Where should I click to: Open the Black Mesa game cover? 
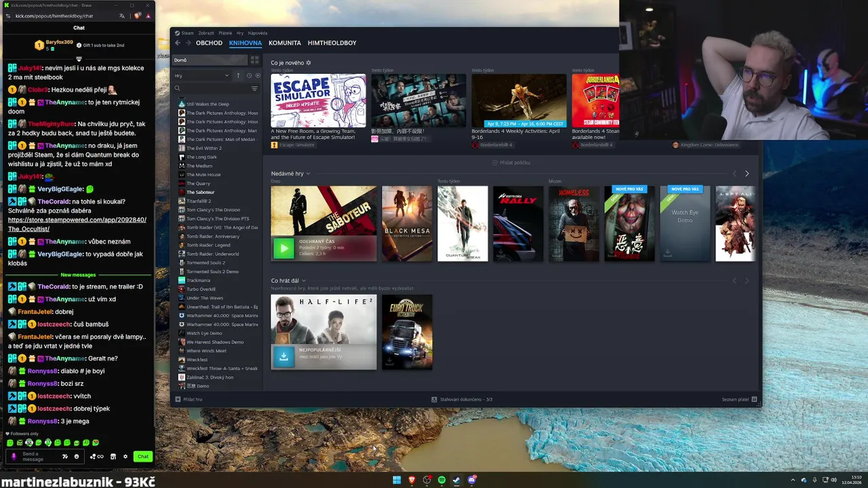(x=407, y=224)
